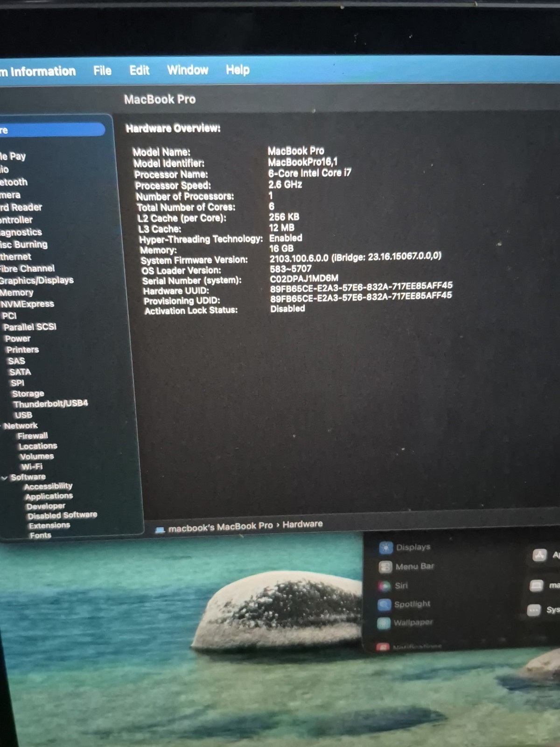Click the Wallpaper icon in System Settings
The width and height of the screenshot is (560, 747).
tap(384, 623)
